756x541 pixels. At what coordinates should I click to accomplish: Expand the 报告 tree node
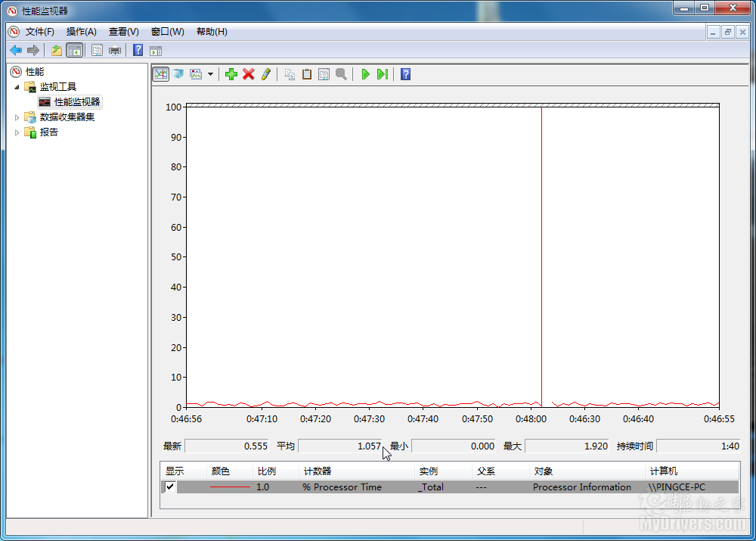click(17, 132)
